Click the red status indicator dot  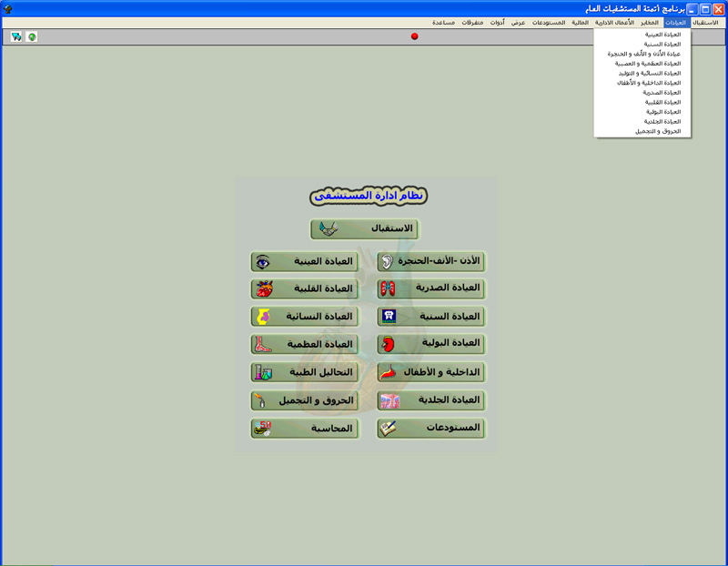(x=415, y=36)
